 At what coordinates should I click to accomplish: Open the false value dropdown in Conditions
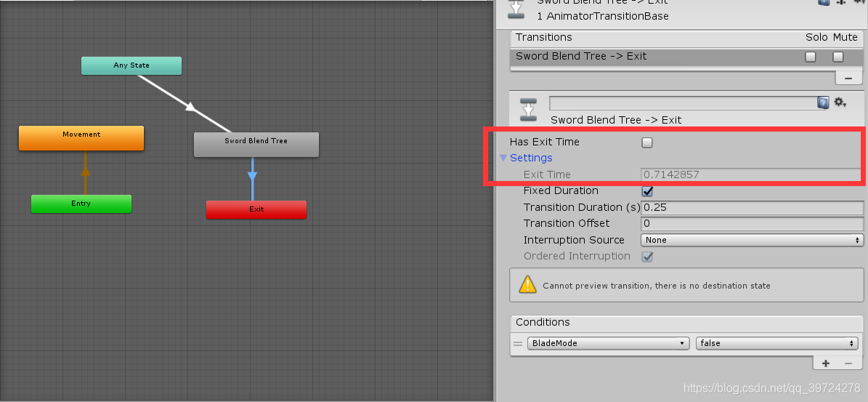[x=777, y=343]
